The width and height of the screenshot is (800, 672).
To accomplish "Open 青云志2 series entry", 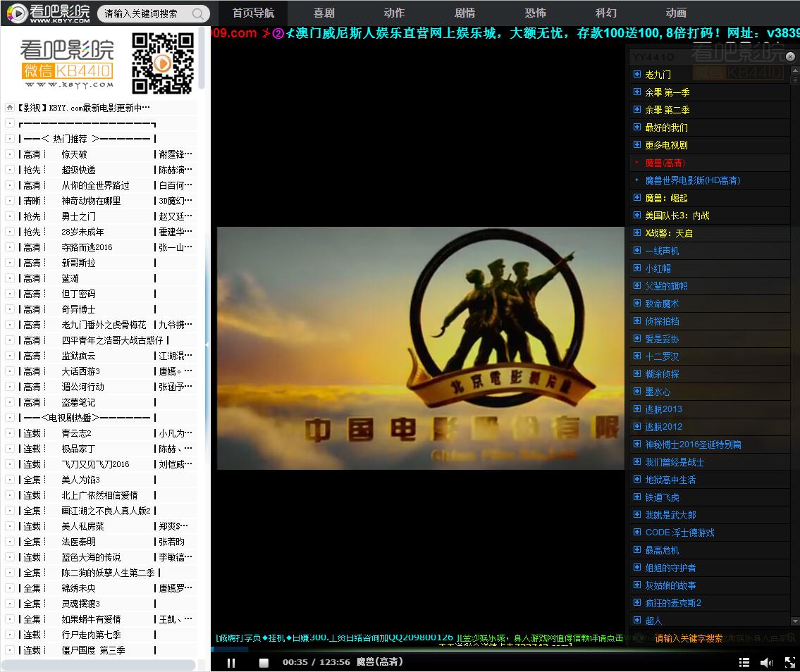I will click(77, 433).
